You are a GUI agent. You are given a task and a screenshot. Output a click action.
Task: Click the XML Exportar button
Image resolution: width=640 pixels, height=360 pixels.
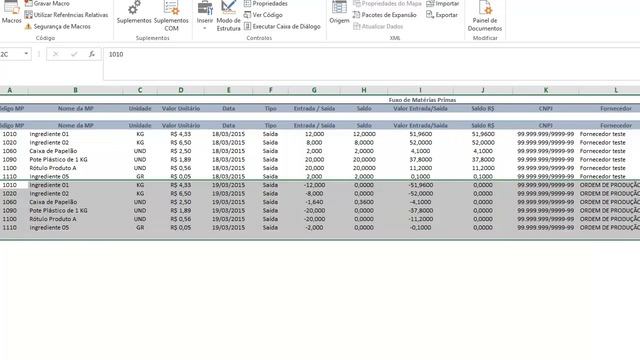[x=442, y=15]
